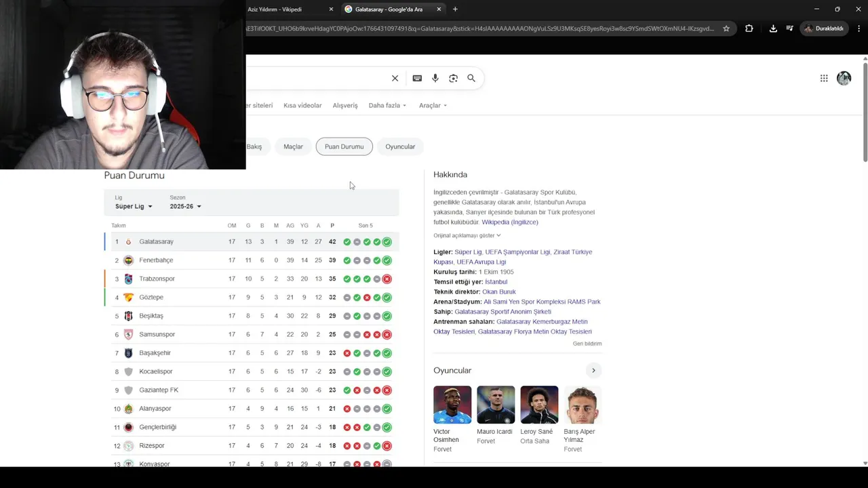Click the Rizespor row name
This screenshot has width=868, height=488.
(153, 446)
